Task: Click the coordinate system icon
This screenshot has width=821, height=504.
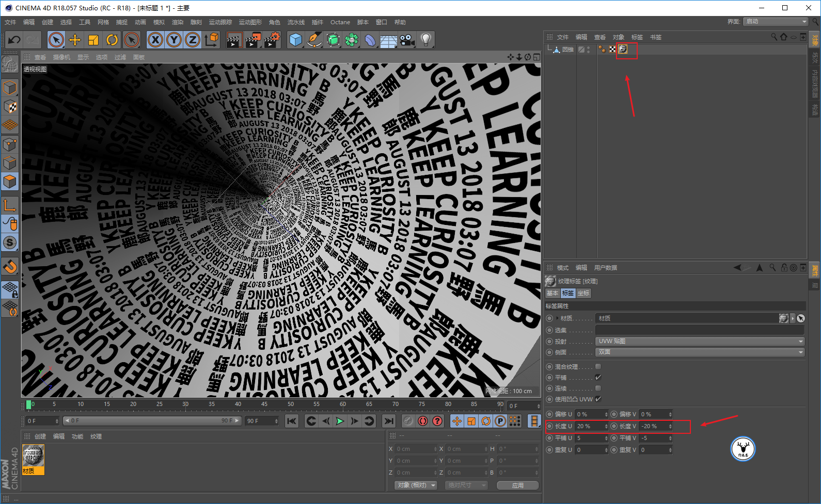Action: pos(212,40)
